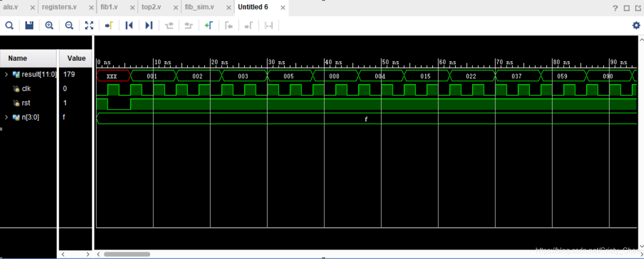644x259 pixels.
Task: Expand the result[11:0] bus
Action: pyautogui.click(x=6, y=74)
